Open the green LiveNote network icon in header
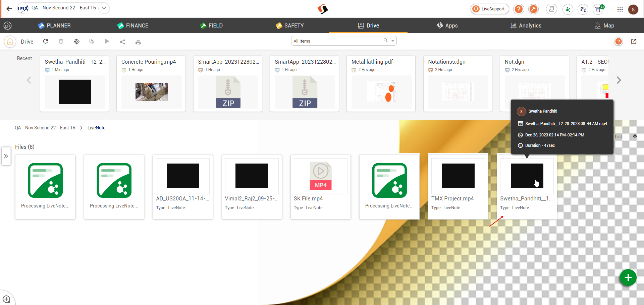This screenshot has width=644, height=305. (568, 9)
